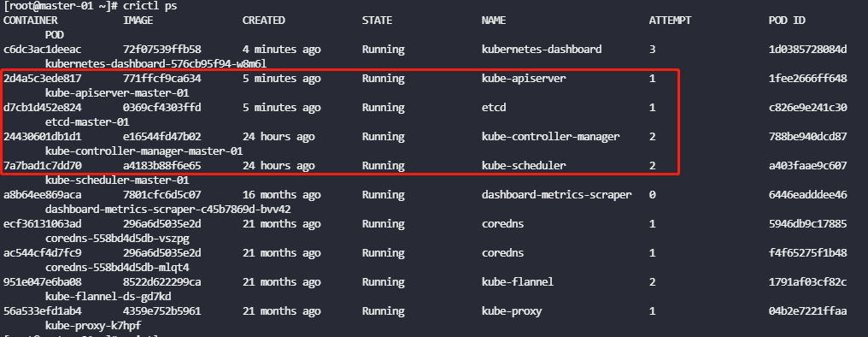Click the kube-proxy container name
The height and width of the screenshot is (337, 868).
[x=512, y=311]
